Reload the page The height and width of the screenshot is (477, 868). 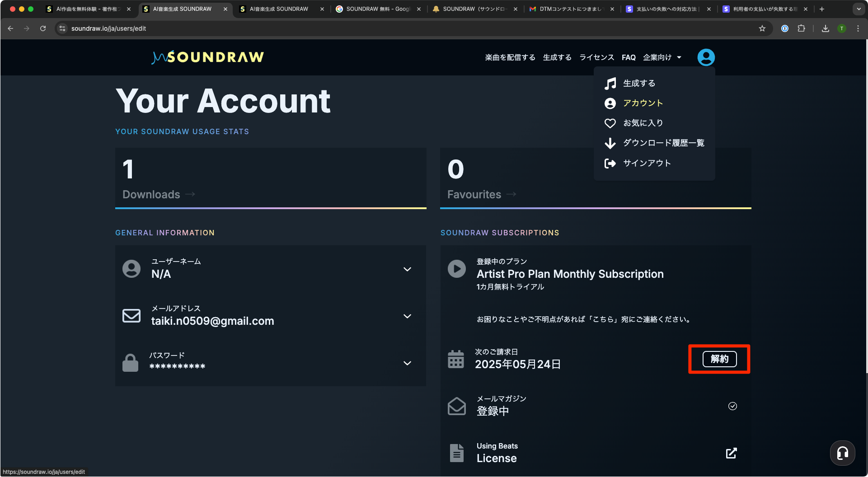[43, 28]
